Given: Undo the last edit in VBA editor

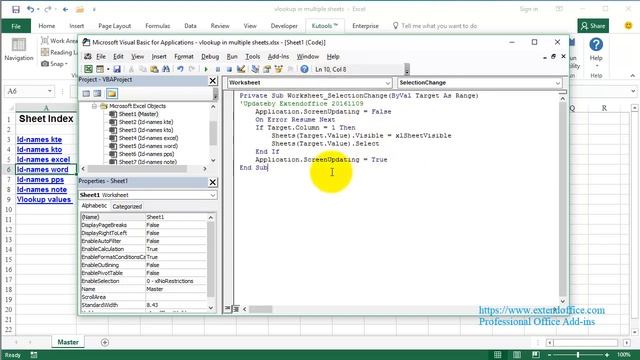Looking at the screenshot, I should click(180, 69).
